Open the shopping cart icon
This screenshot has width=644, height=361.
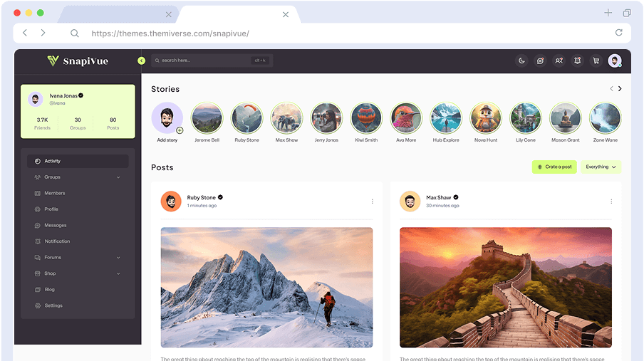(596, 61)
